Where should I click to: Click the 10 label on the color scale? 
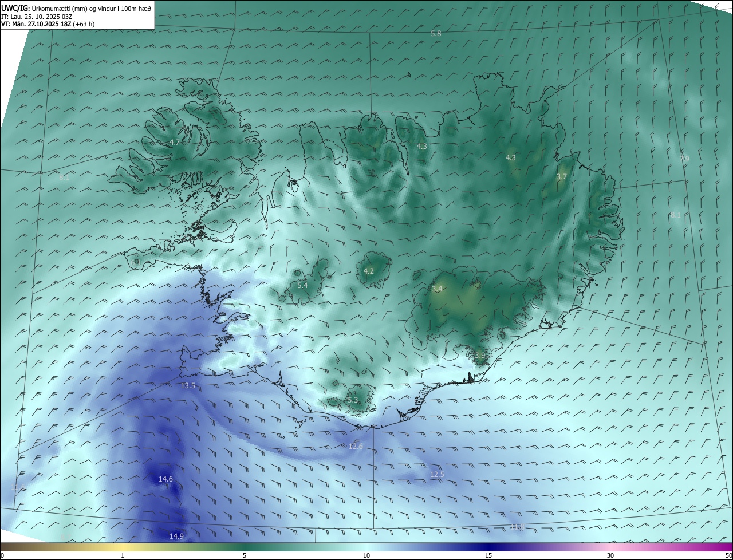[366, 555]
